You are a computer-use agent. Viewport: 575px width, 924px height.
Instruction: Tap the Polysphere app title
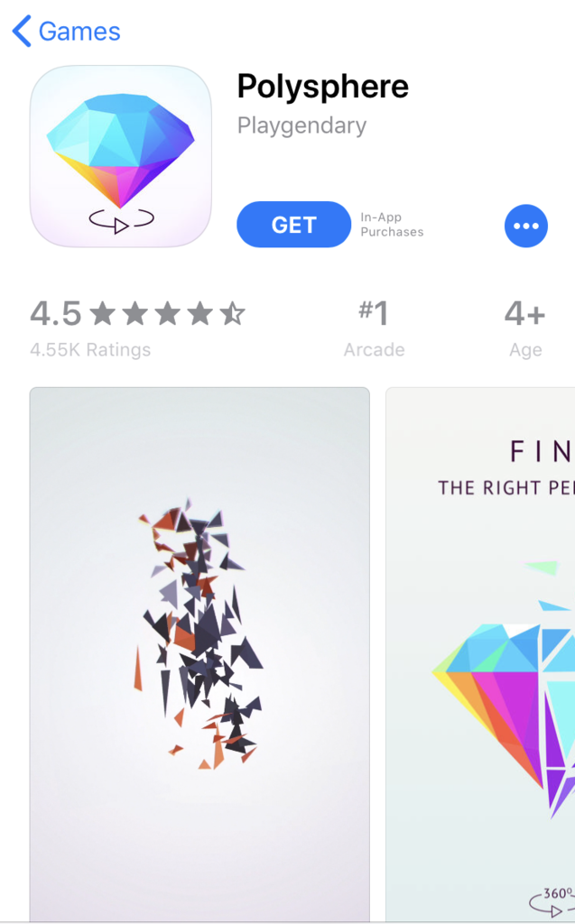tap(322, 87)
